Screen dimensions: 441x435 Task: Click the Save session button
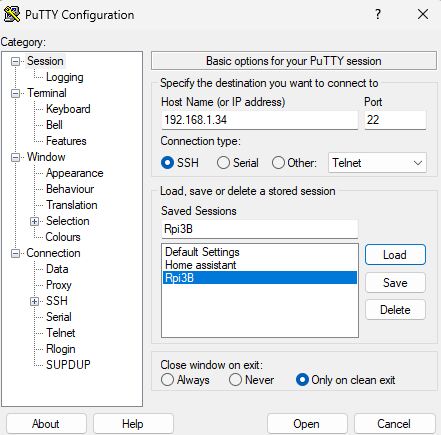pos(395,283)
